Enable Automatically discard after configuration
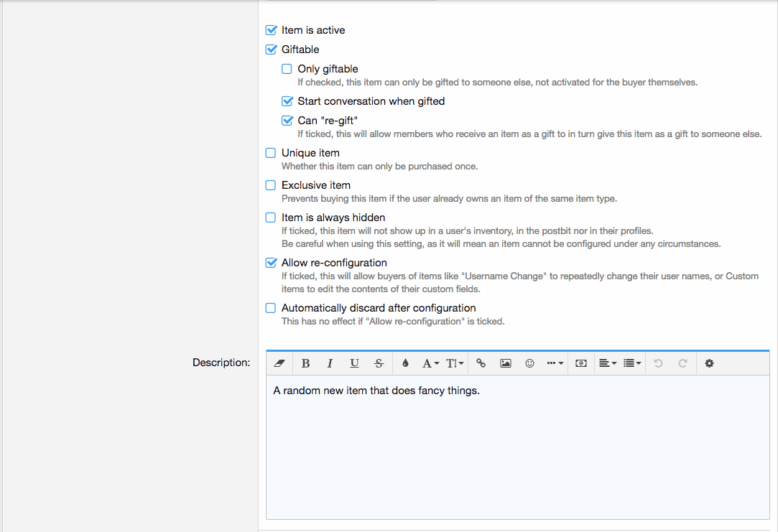 (x=271, y=308)
